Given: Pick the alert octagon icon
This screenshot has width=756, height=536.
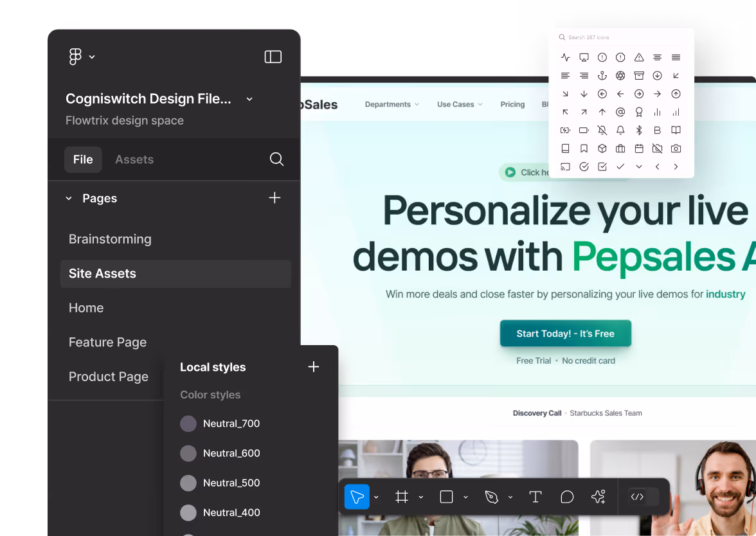Looking at the screenshot, I should [620, 57].
